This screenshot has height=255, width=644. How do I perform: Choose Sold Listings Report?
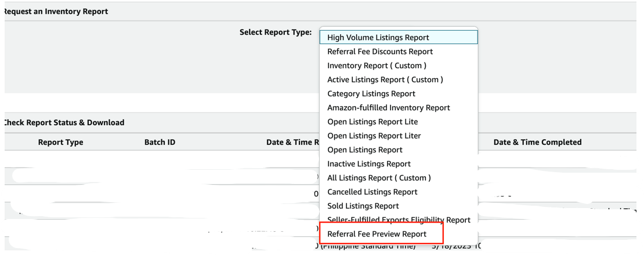coord(399,206)
